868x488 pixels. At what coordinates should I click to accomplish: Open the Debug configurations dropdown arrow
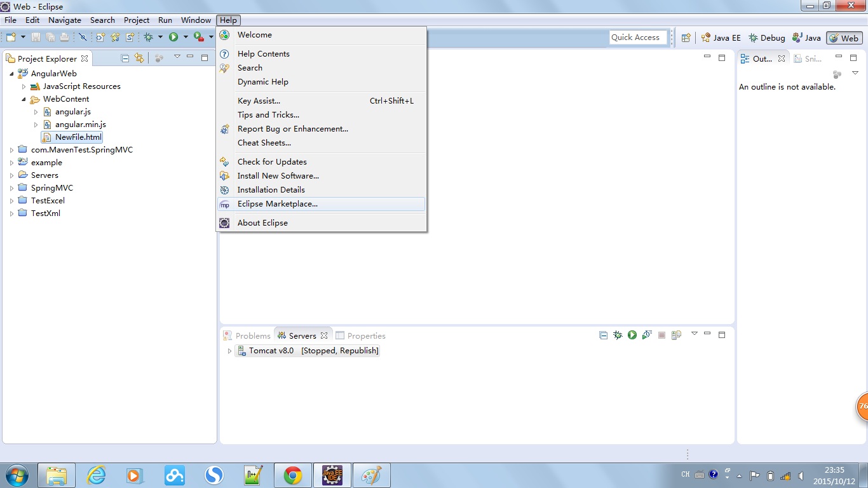click(x=160, y=37)
